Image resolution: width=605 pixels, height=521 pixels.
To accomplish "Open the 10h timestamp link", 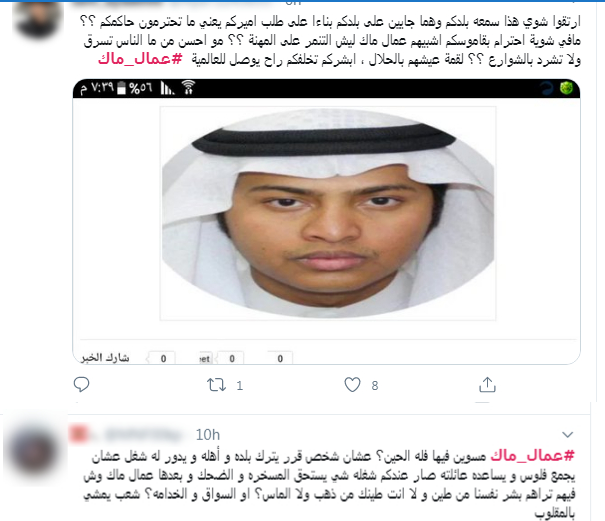I will (x=208, y=435).
